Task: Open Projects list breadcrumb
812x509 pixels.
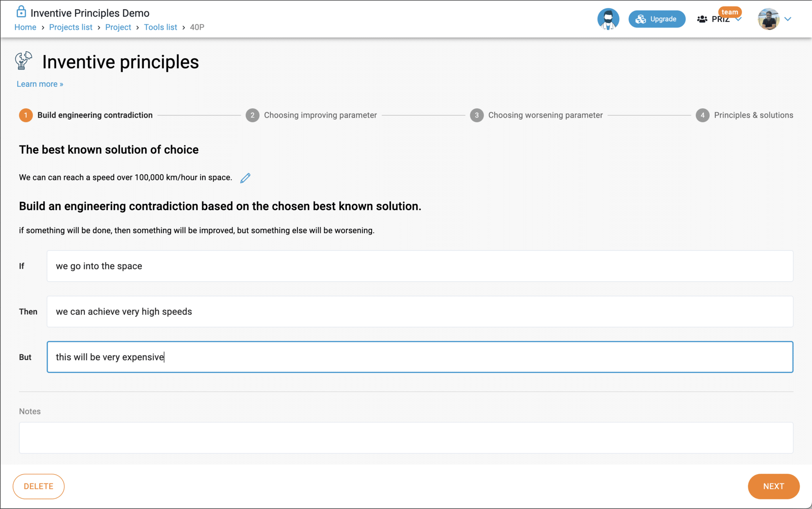Action: (71, 27)
